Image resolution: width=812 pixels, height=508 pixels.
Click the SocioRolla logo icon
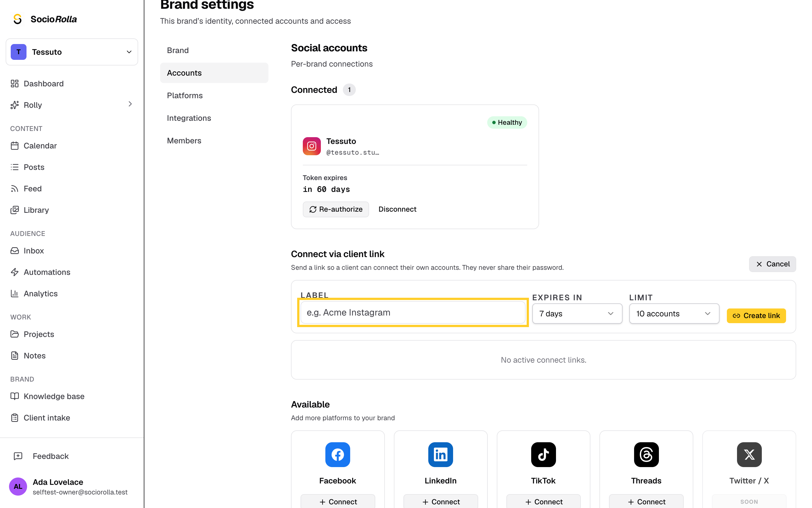click(x=17, y=19)
